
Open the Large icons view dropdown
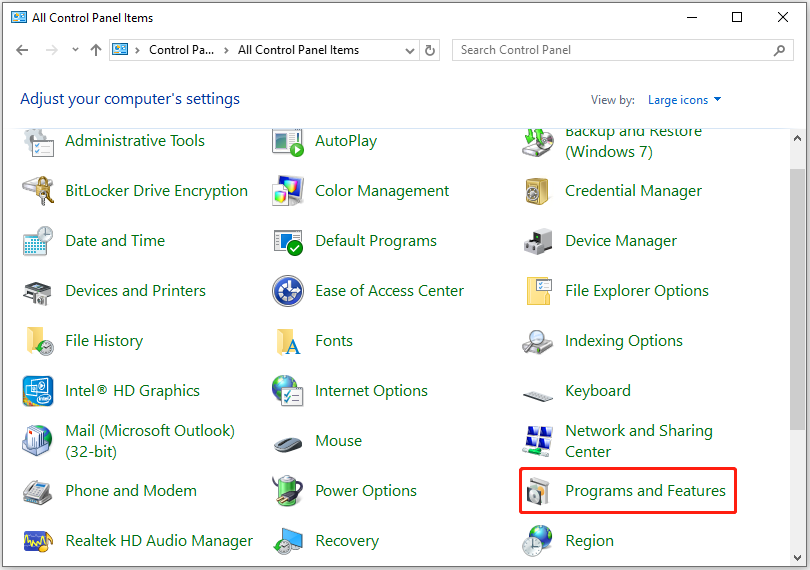point(684,100)
